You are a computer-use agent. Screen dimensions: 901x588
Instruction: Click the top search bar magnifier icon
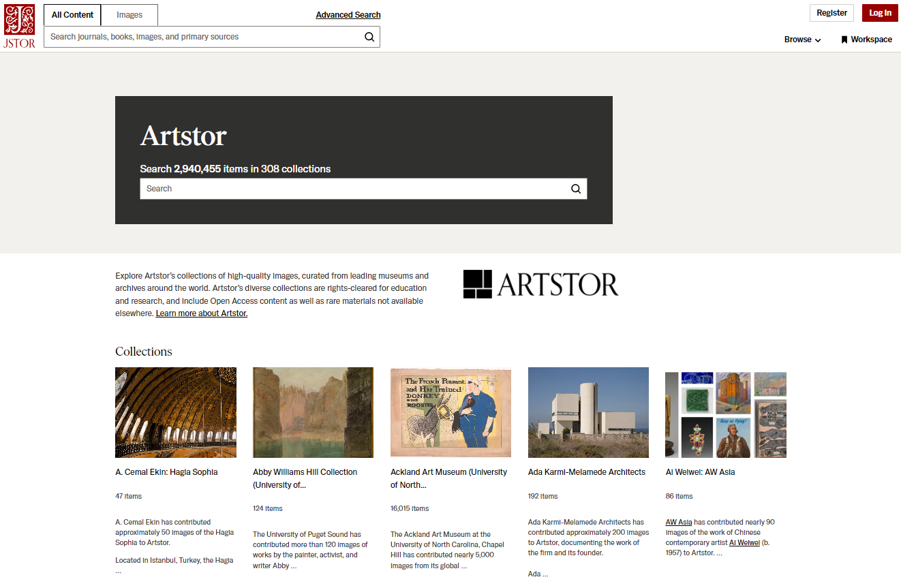[369, 37]
